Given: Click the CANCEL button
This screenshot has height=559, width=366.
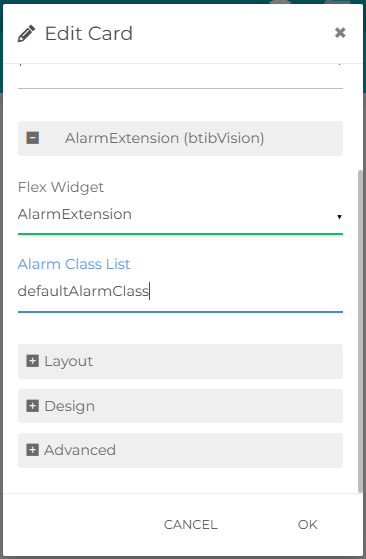Looking at the screenshot, I should (190, 524).
